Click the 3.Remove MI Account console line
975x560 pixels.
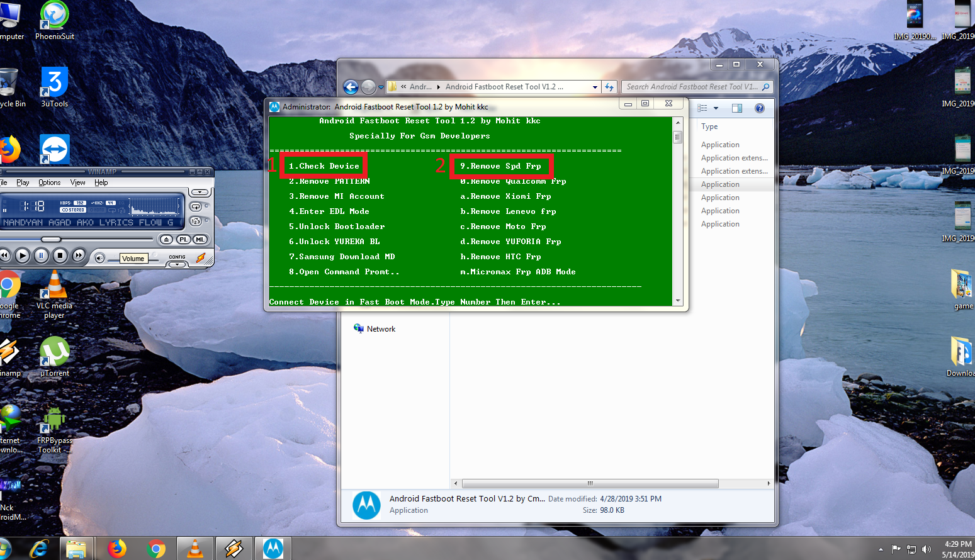click(336, 196)
